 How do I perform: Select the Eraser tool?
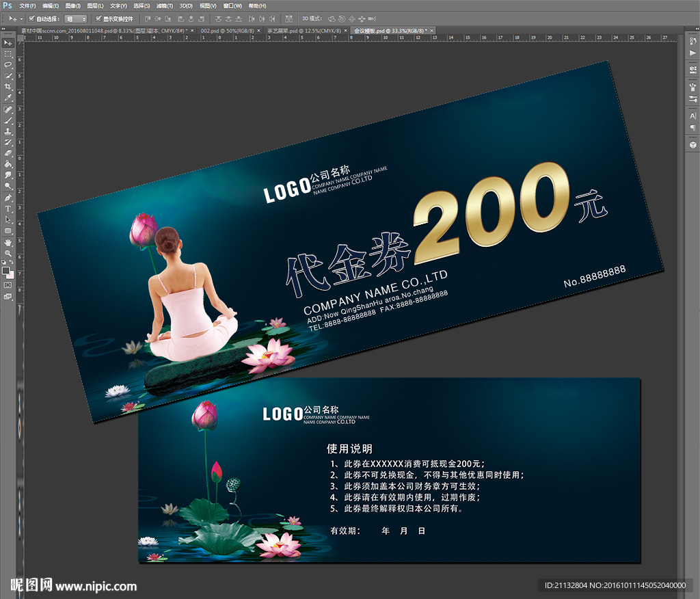click(8, 153)
